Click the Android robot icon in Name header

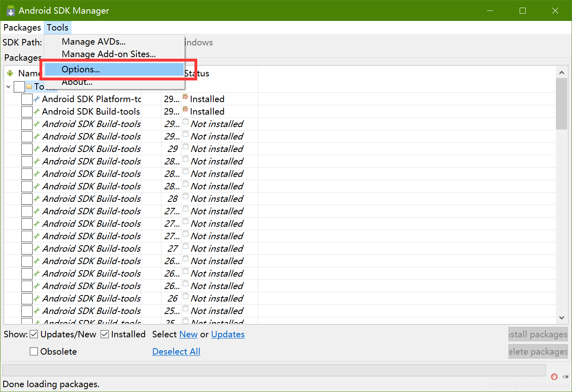point(10,73)
